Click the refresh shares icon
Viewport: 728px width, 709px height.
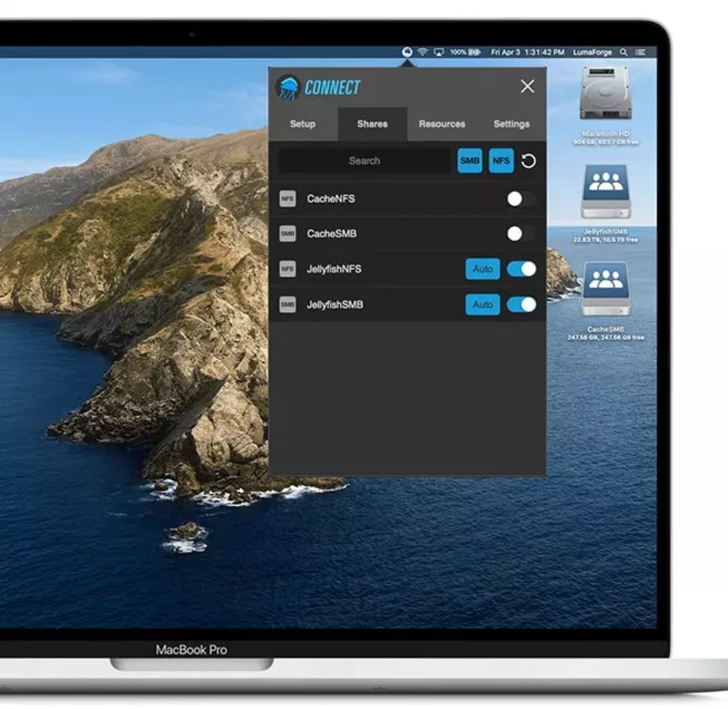528,161
